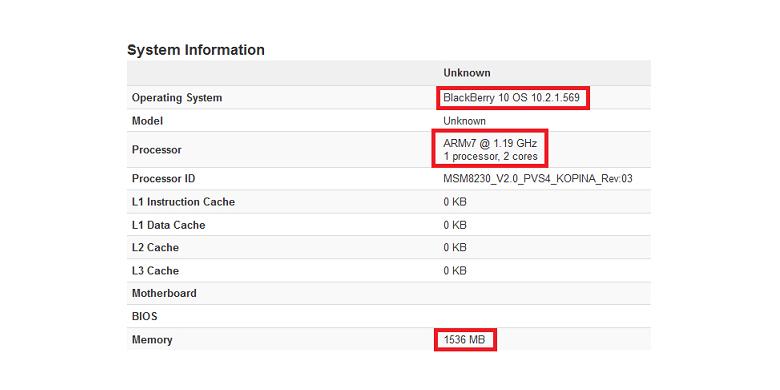Select the '1536 MB' memory value
The image size is (780, 390).
coord(464,340)
